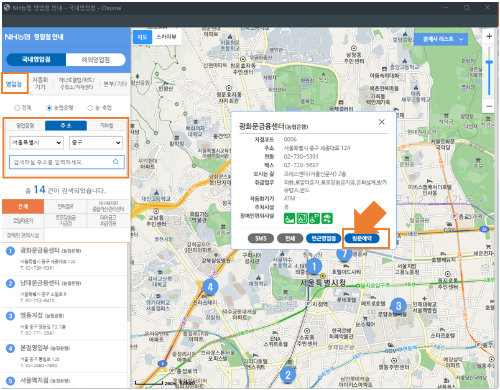The image size is (500, 390).
Task: Open the 자동화기기 tab
Action: tap(40, 83)
